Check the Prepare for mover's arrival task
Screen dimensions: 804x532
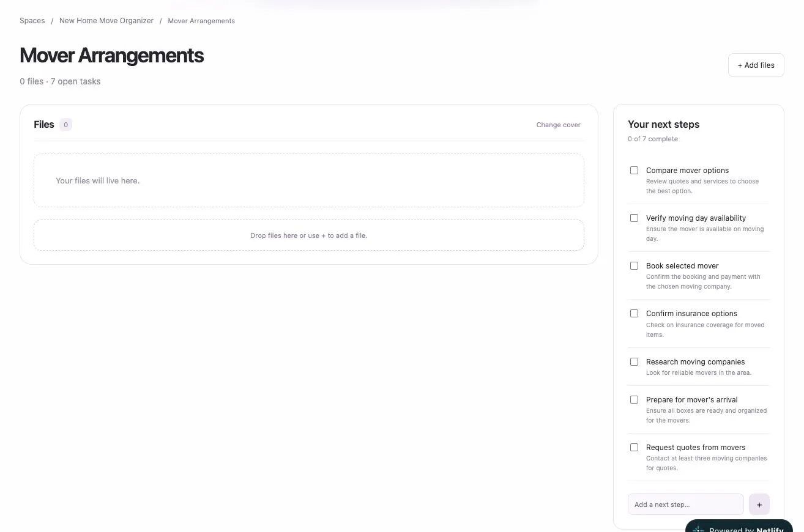(x=634, y=400)
